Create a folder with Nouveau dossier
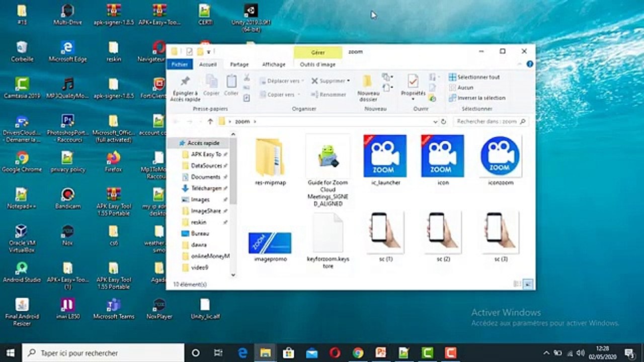 tap(368, 88)
